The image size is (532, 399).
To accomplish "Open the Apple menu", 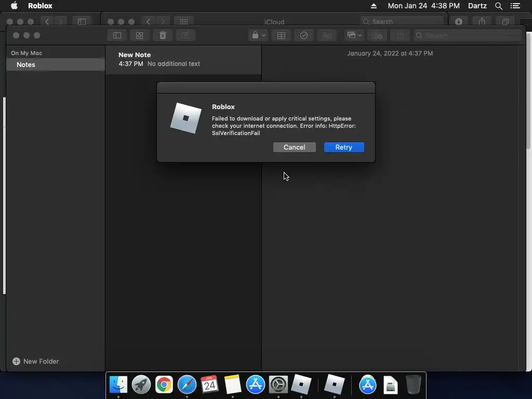I will pos(14,6).
